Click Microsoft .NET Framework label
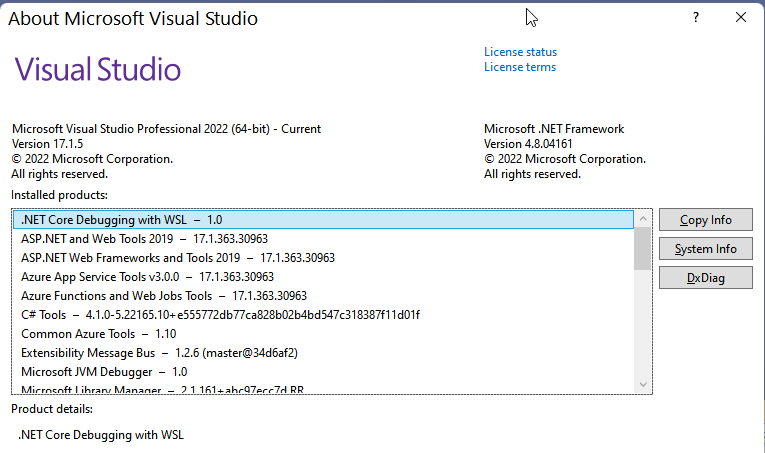Screen dimensions: 765x453 pyautogui.click(x=554, y=129)
